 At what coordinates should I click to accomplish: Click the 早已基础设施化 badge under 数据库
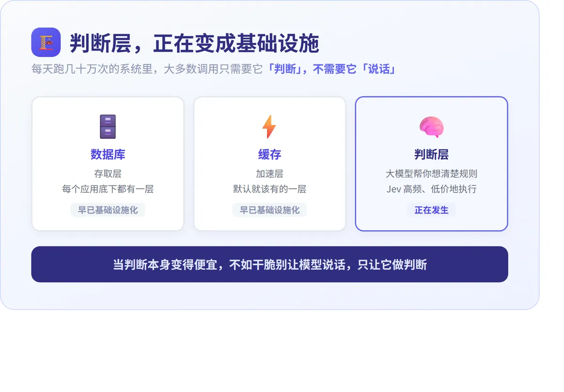point(108,210)
